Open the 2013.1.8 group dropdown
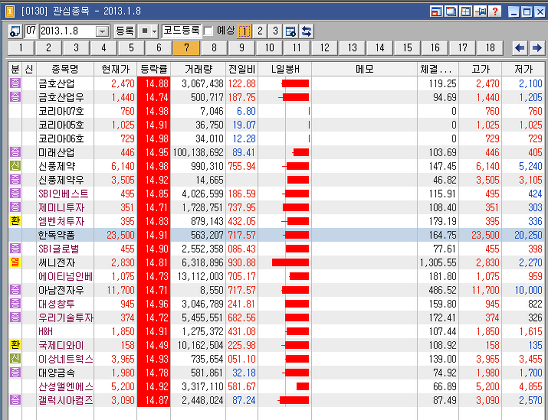 tap(102, 31)
